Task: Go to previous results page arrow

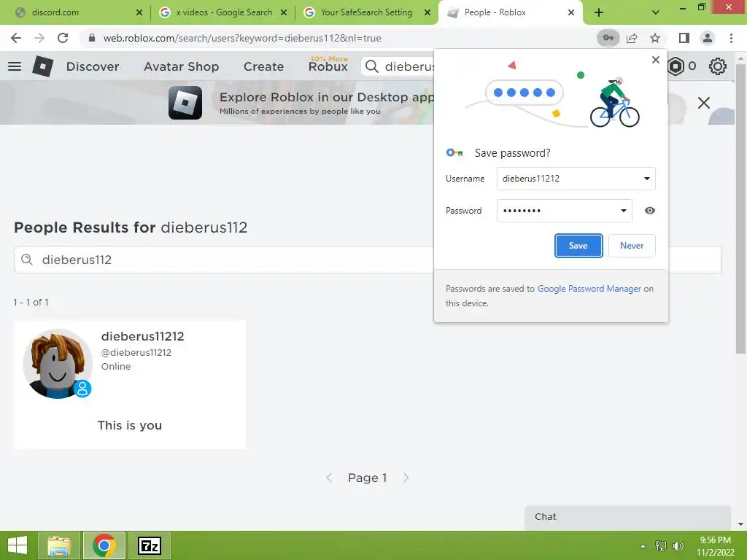Action: tap(329, 478)
